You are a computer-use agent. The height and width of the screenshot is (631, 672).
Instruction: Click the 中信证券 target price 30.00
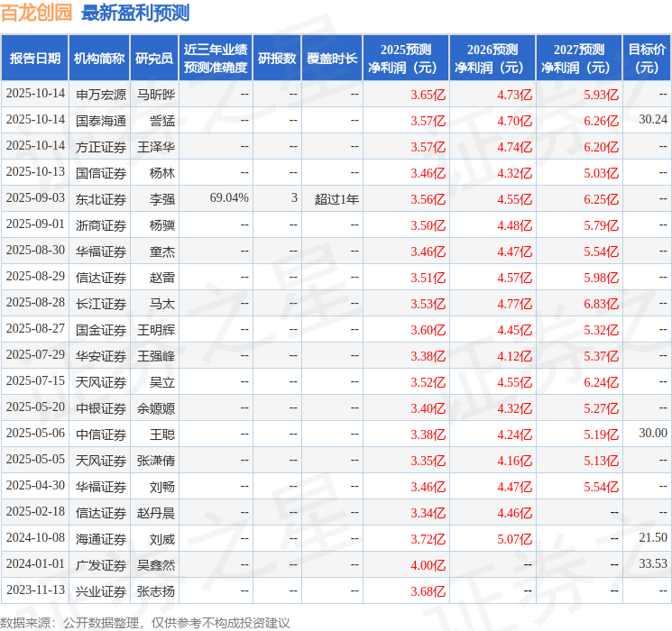[653, 433]
